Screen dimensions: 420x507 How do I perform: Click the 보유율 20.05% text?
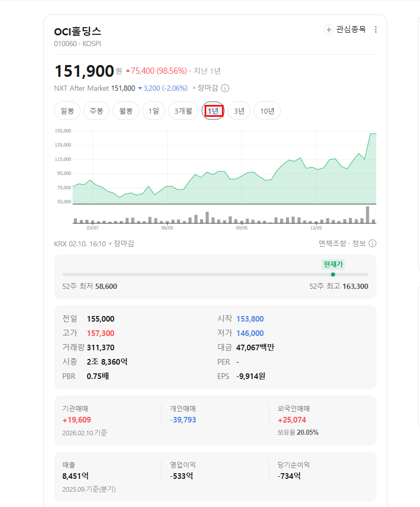(x=298, y=433)
